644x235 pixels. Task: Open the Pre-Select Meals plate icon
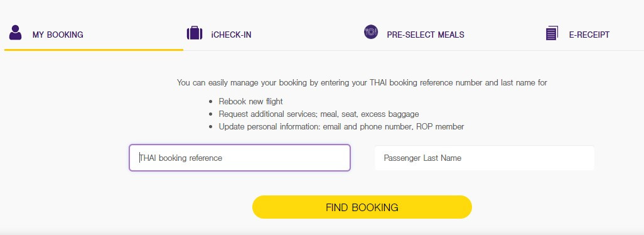371,32
